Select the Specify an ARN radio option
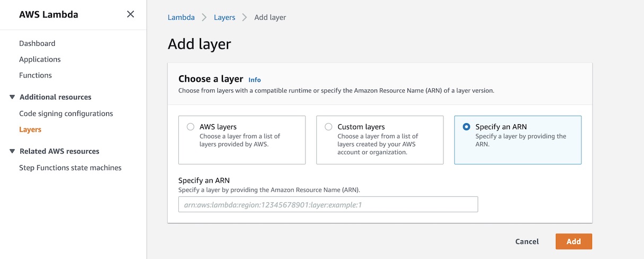Screen dimensions: 644x259 coord(466,127)
